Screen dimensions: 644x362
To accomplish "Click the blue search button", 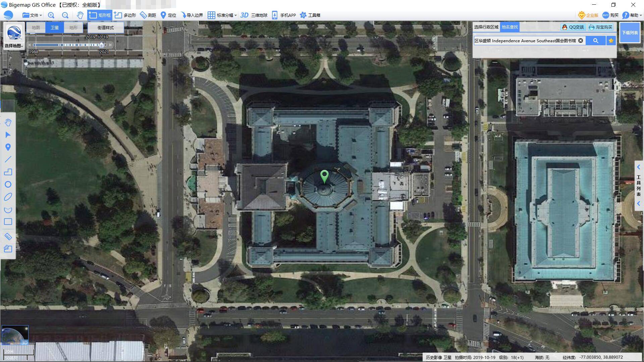I will tap(596, 41).
